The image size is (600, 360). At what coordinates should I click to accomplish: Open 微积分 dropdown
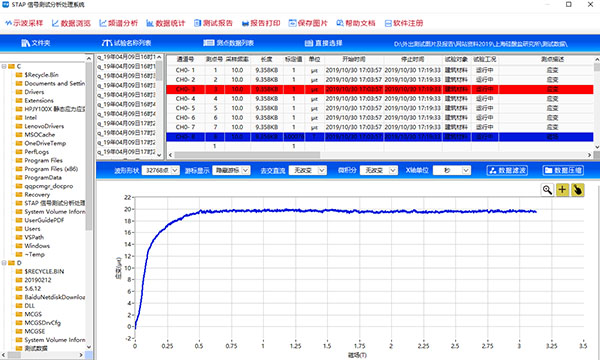click(379, 170)
